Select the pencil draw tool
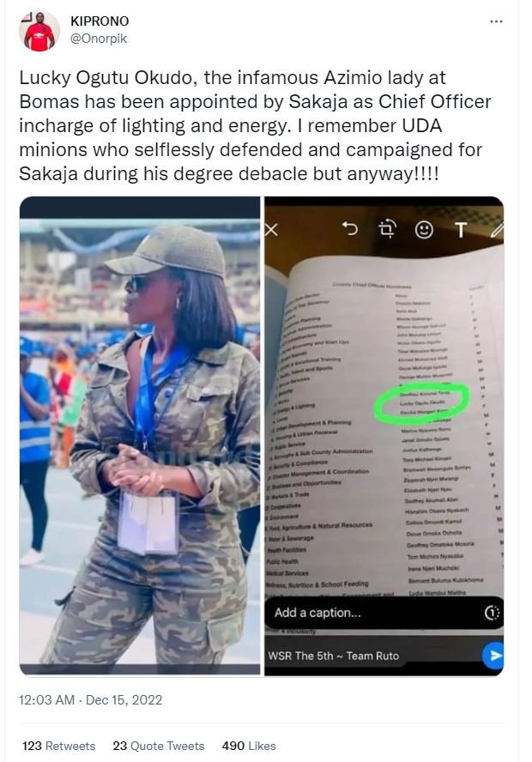Image resolution: width=532 pixels, height=762 pixels. [x=497, y=230]
